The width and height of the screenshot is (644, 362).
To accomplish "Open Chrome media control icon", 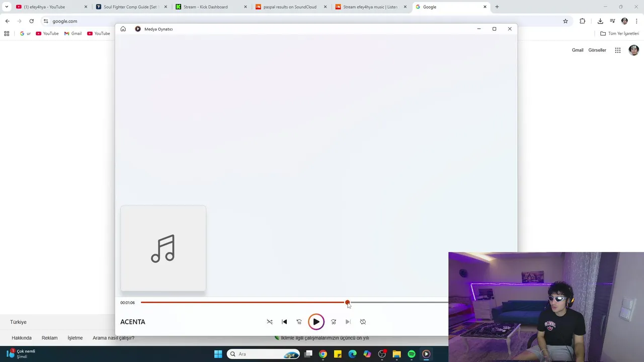I will click(x=612, y=21).
